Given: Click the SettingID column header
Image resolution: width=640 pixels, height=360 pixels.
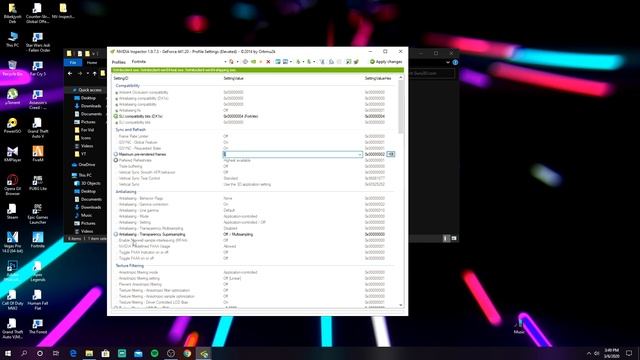Looking at the screenshot, I should (121, 78).
